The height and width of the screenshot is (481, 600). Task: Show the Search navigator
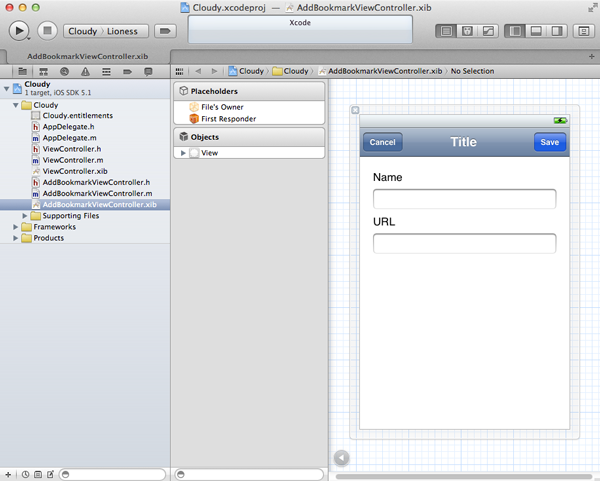tap(64, 71)
